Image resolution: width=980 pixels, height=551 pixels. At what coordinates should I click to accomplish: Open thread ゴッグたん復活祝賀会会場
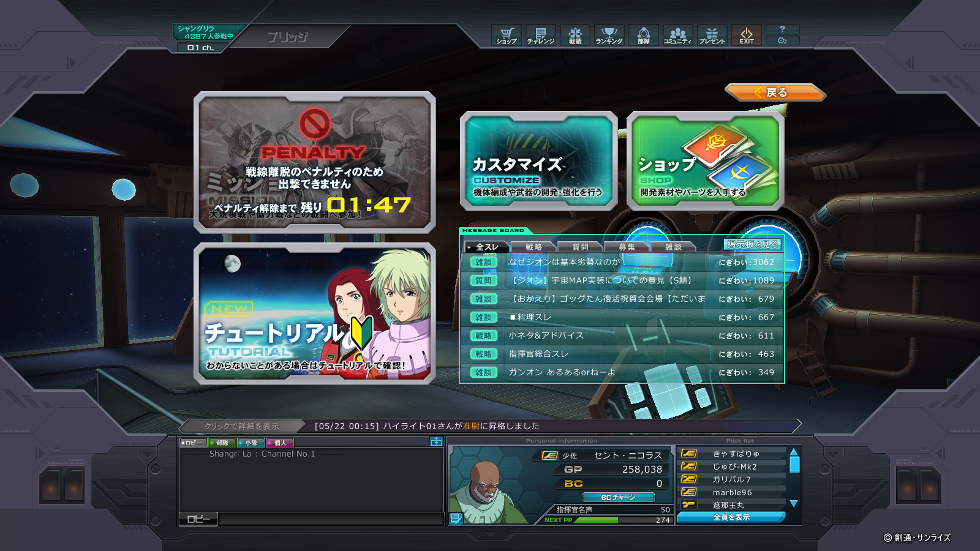607,299
